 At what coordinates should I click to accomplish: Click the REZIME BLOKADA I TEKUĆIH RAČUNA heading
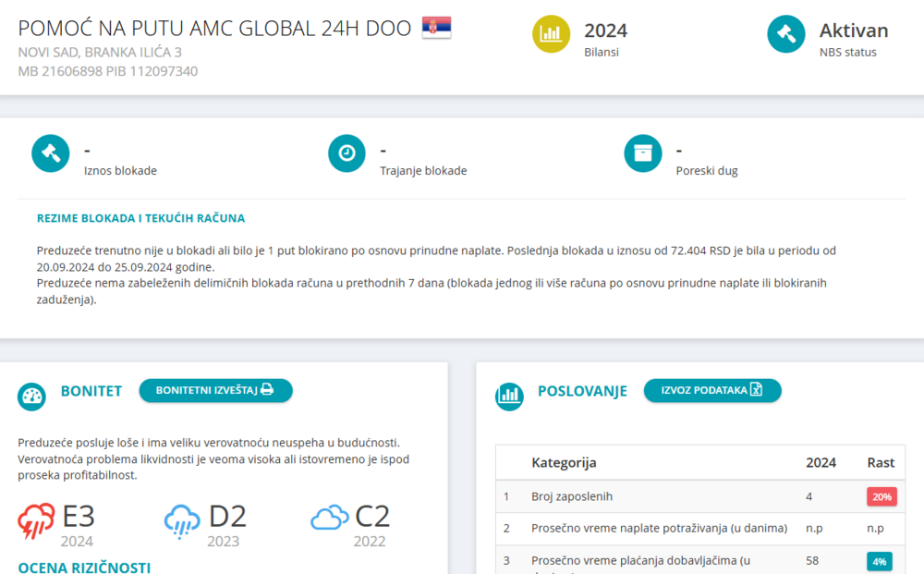140,218
